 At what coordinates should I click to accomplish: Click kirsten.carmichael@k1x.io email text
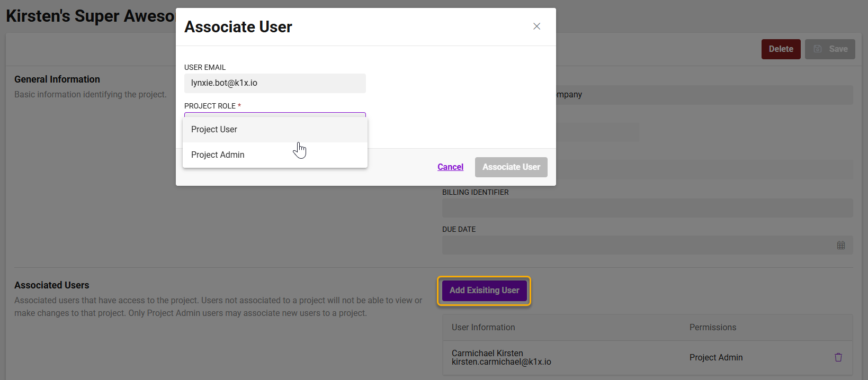click(501, 362)
